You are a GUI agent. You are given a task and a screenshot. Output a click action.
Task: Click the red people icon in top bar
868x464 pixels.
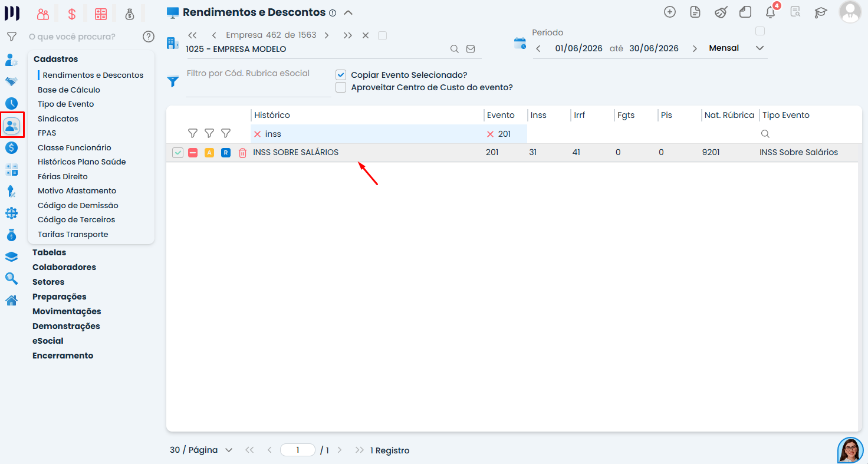43,14
